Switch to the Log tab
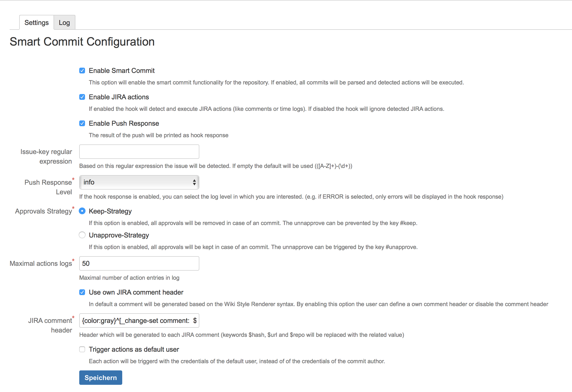Image resolution: width=572 pixels, height=392 pixels. pos(64,23)
